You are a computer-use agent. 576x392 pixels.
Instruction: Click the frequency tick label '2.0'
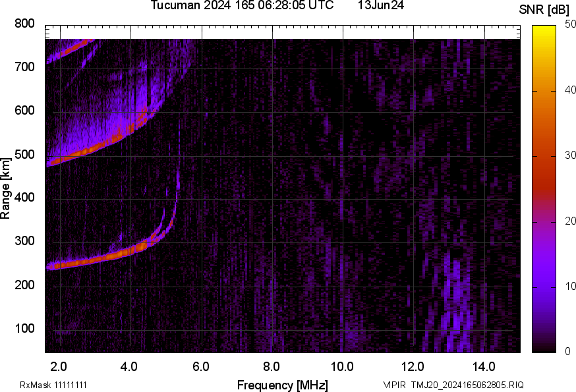59,367
